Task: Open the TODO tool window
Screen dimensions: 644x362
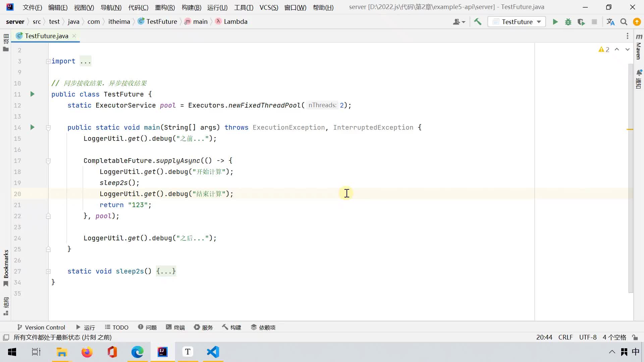Action: pos(117,327)
